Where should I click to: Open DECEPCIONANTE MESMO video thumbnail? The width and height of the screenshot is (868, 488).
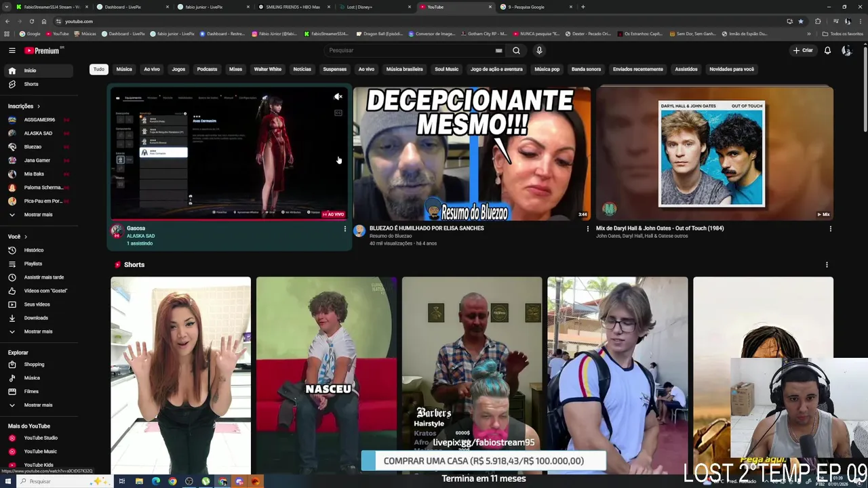[x=472, y=154]
